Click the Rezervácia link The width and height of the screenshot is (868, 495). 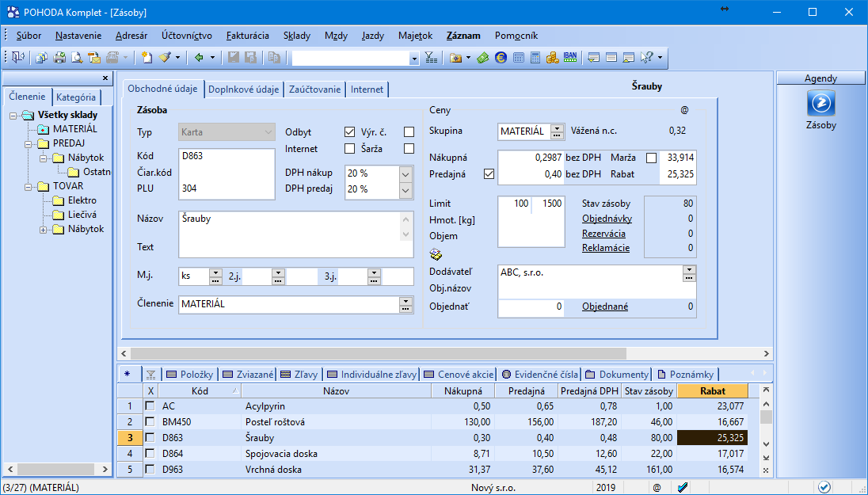click(603, 234)
